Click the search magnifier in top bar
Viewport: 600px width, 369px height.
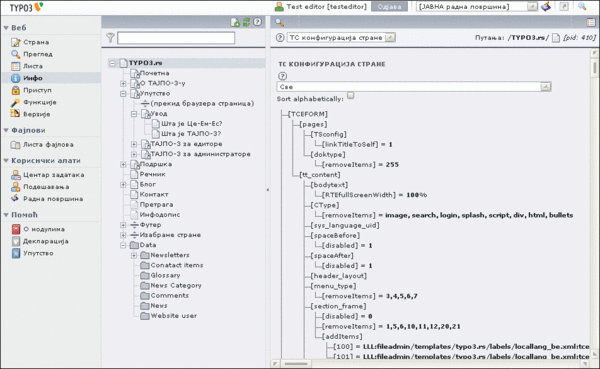tap(582, 7)
